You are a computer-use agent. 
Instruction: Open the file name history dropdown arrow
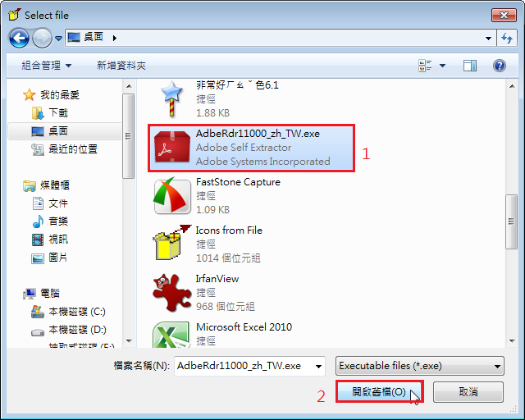click(x=318, y=366)
